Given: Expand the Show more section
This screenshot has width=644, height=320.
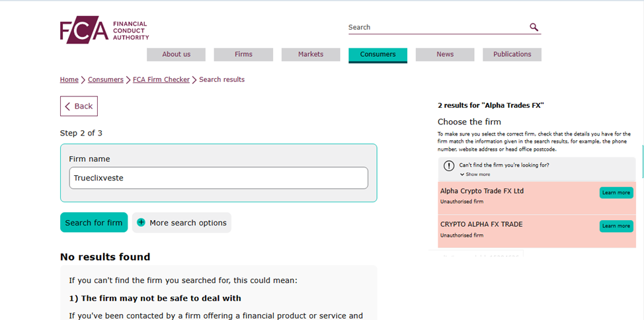Looking at the screenshot, I should 478,175.
